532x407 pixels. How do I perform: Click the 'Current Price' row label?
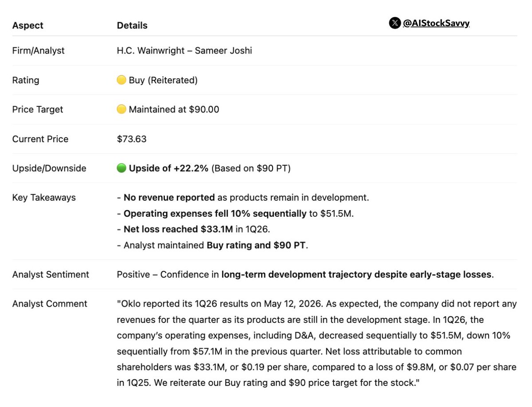tap(40, 139)
